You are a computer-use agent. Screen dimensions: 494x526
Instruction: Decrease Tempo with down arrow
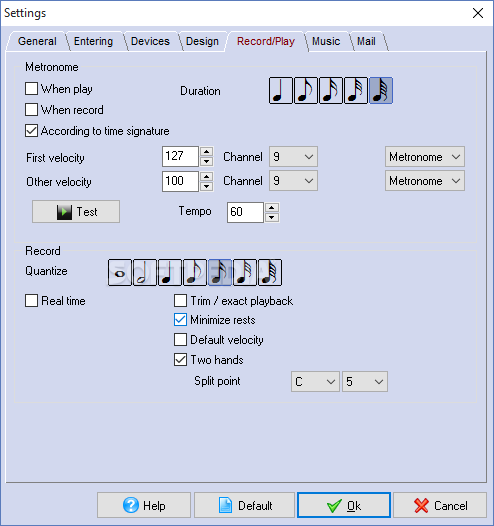point(272,218)
